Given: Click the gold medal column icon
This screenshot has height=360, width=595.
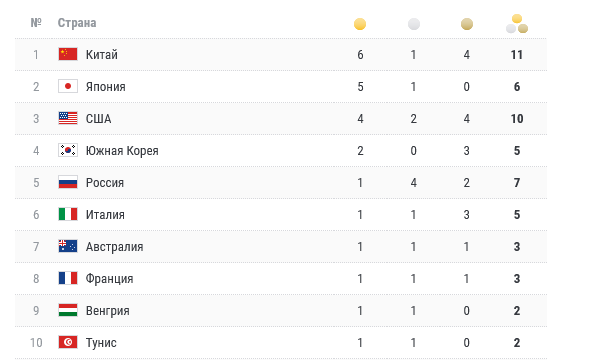Looking at the screenshot, I should tap(360, 24).
